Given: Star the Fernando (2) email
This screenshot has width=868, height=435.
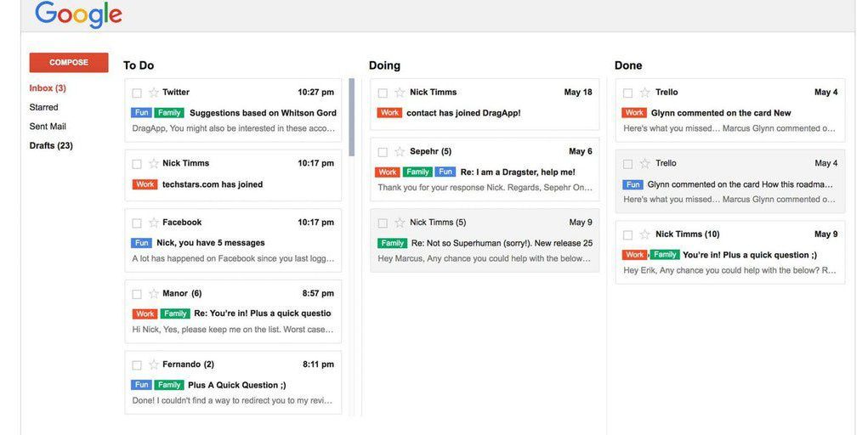Looking at the screenshot, I should click(154, 364).
